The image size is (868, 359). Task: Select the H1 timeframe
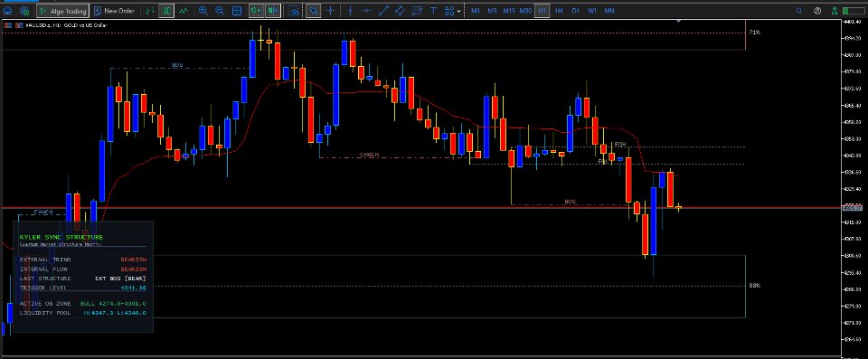pos(542,11)
